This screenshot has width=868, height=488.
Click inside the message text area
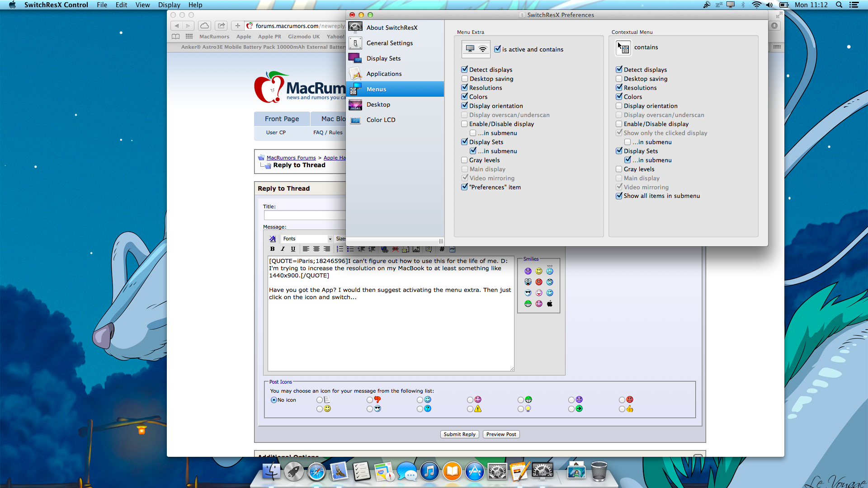391,314
